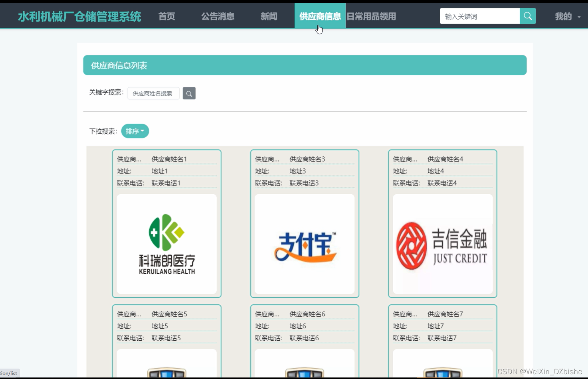The width and height of the screenshot is (588, 379).
Task: Click the 联系电话7 value
Action: 442,338
